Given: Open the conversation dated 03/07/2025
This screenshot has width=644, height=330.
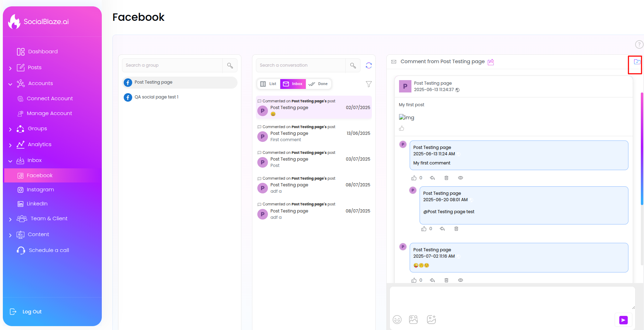Looking at the screenshot, I should pos(314,159).
